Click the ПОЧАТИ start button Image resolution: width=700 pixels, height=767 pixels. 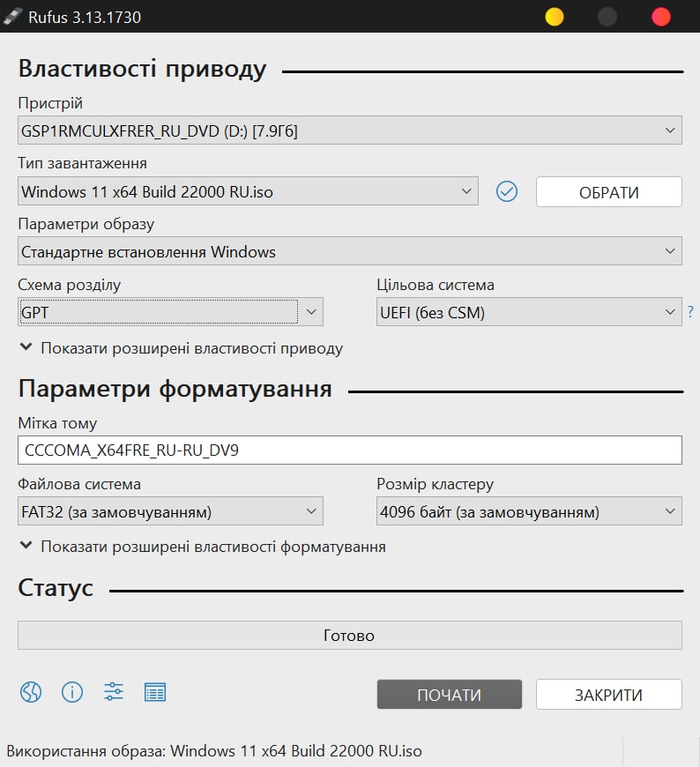coord(450,694)
